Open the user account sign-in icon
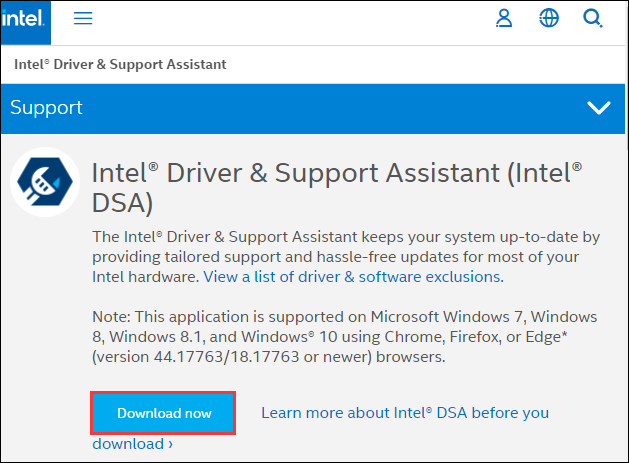Screen dimensions: 629x463 pyautogui.click(x=504, y=18)
